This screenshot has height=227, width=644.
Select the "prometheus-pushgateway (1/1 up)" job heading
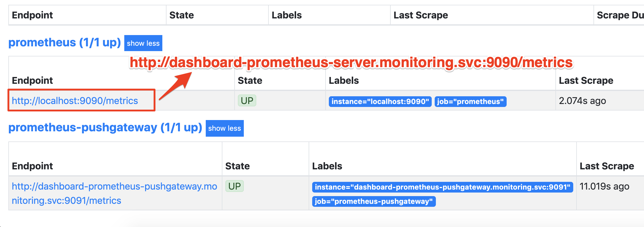coord(105,127)
